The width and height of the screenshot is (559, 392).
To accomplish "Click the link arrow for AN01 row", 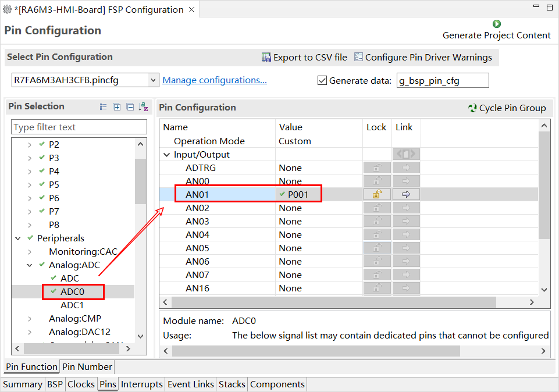I will (406, 194).
